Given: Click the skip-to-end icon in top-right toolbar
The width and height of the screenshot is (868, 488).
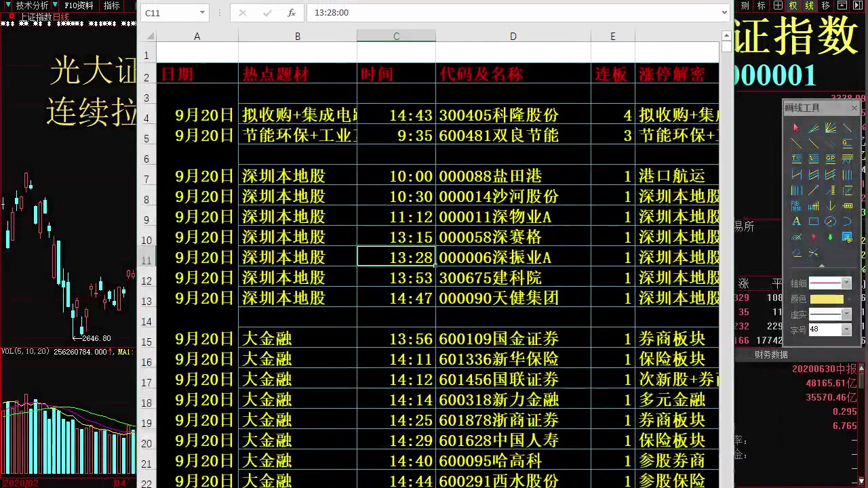Looking at the screenshot, I should pos(858,5).
